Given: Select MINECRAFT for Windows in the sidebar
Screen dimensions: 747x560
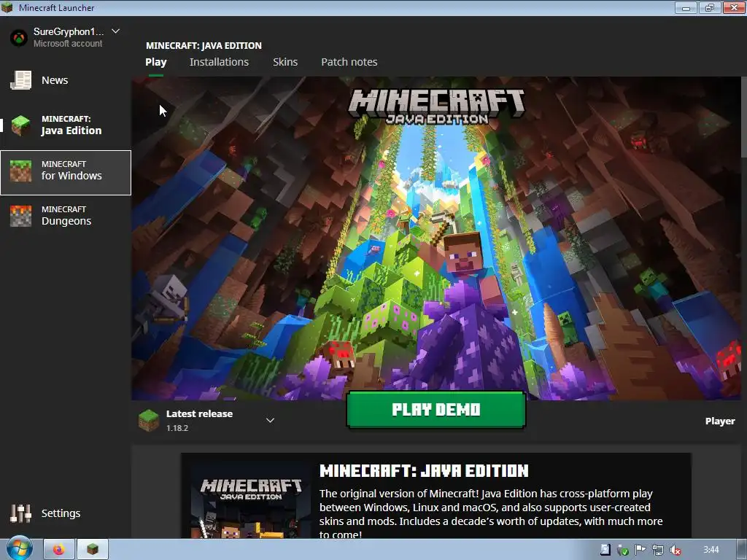Looking at the screenshot, I should [x=66, y=172].
